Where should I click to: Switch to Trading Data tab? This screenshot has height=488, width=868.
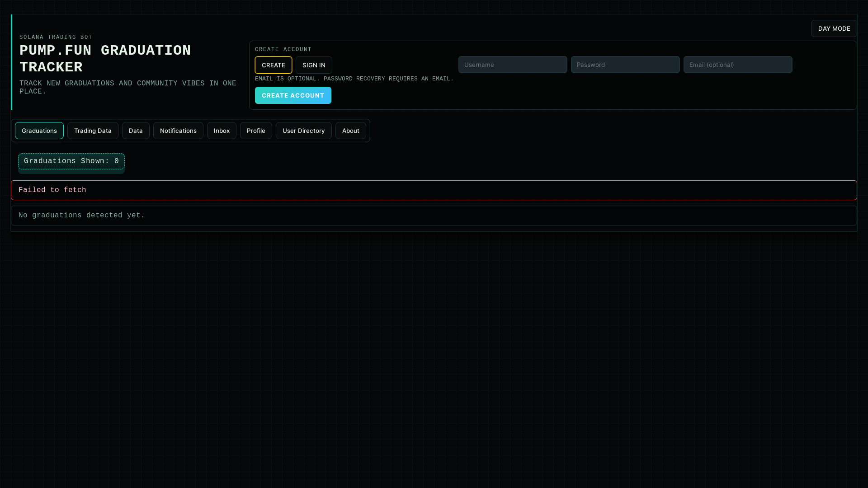point(93,131)
